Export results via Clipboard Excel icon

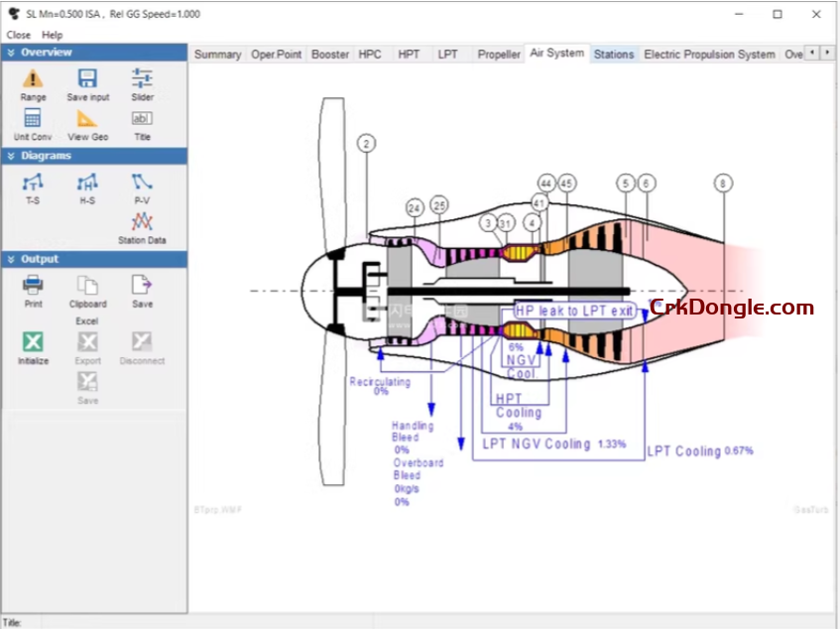pyautogui.click(x=87, y=286)
